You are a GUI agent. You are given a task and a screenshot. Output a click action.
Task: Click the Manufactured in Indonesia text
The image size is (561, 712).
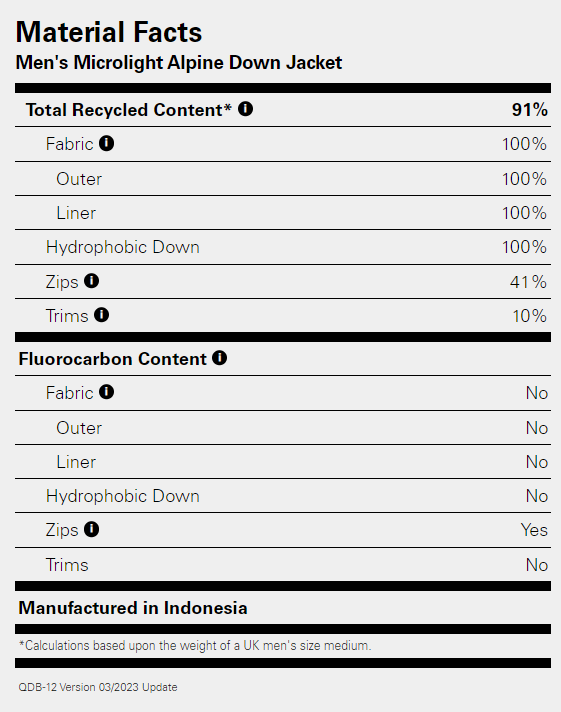[x=133, y=608]
